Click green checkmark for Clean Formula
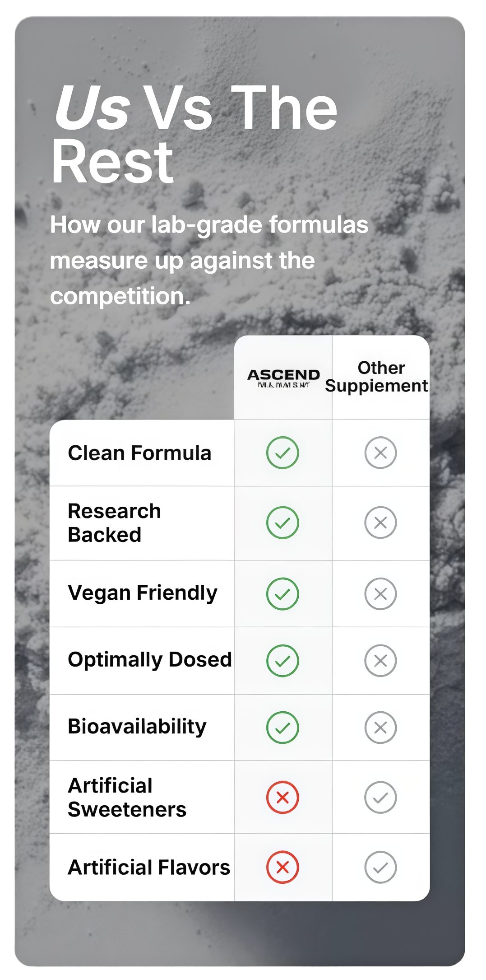486x980 pixels. point(282,453)
